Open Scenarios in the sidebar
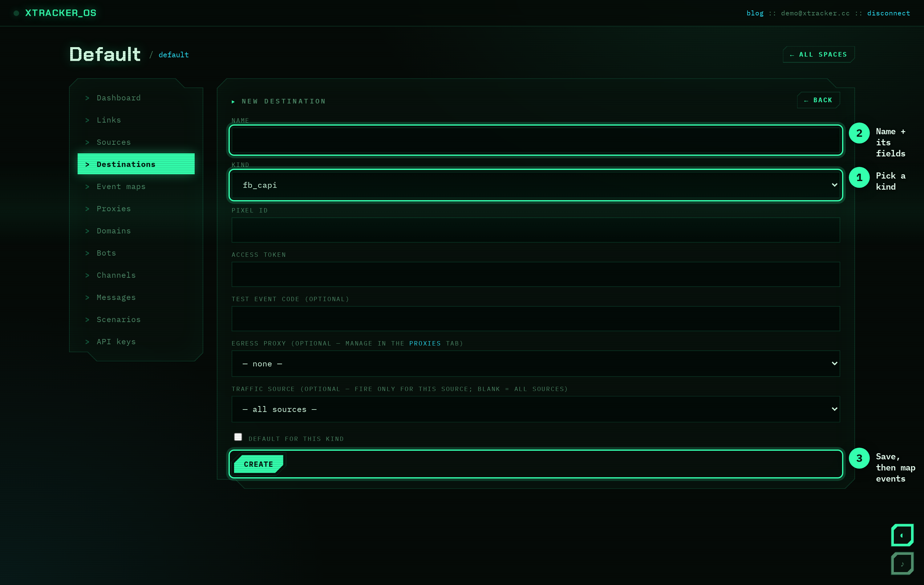Viewport: 924px width, 585px height. pyautogui.click(x=136, y=320)
